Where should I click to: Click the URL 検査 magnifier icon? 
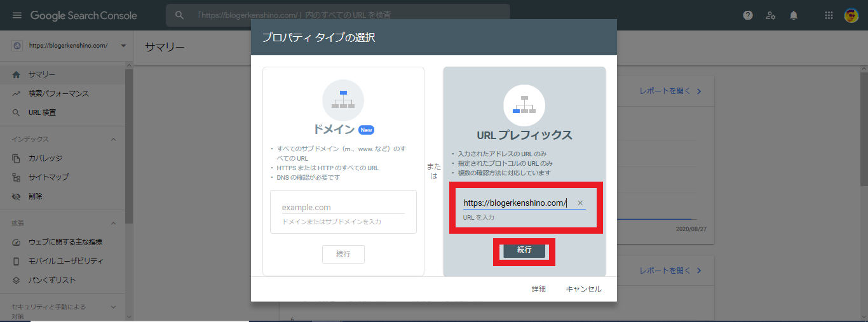tap(17, 112)
